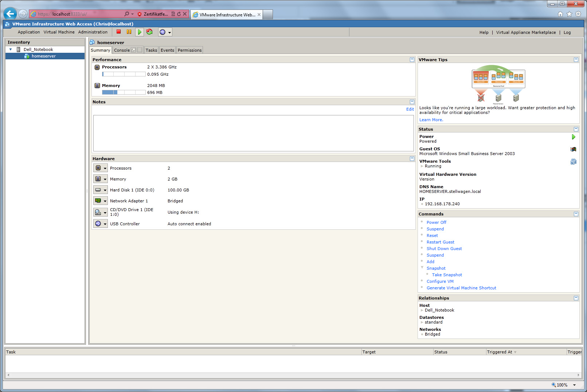Collapse the VMware Tips panel

tap(576, 60)
